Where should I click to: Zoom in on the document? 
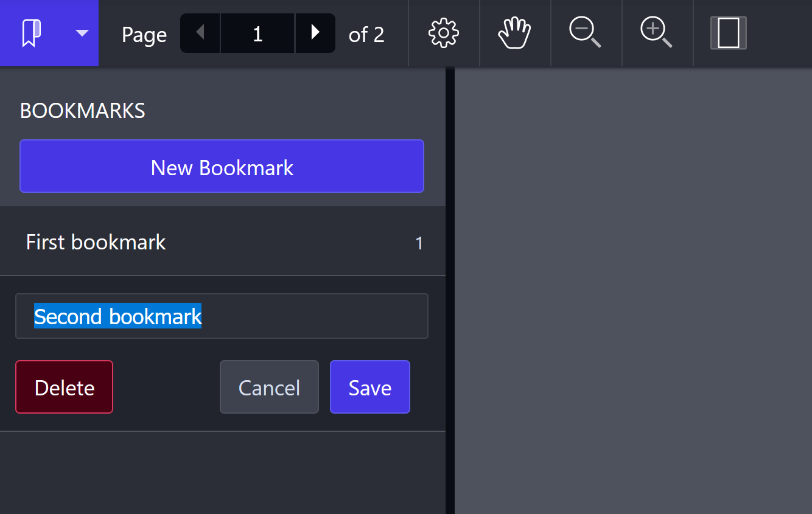click(657, 33)
